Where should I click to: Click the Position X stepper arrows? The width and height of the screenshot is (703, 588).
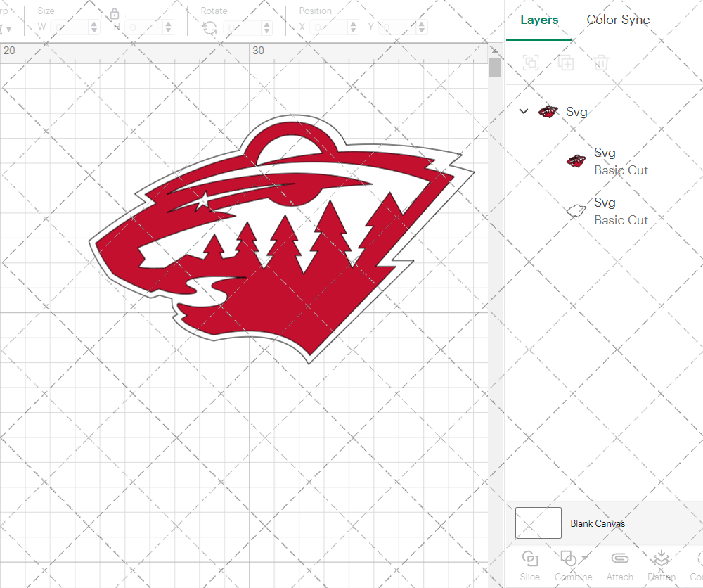coord(354,27)
